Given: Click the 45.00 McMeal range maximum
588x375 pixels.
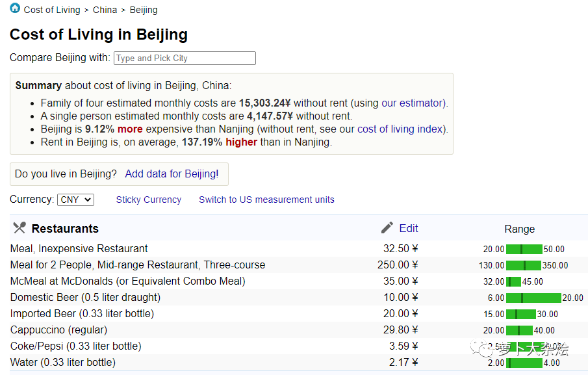Looking at the screenshot, I should [x=533, y=281].
